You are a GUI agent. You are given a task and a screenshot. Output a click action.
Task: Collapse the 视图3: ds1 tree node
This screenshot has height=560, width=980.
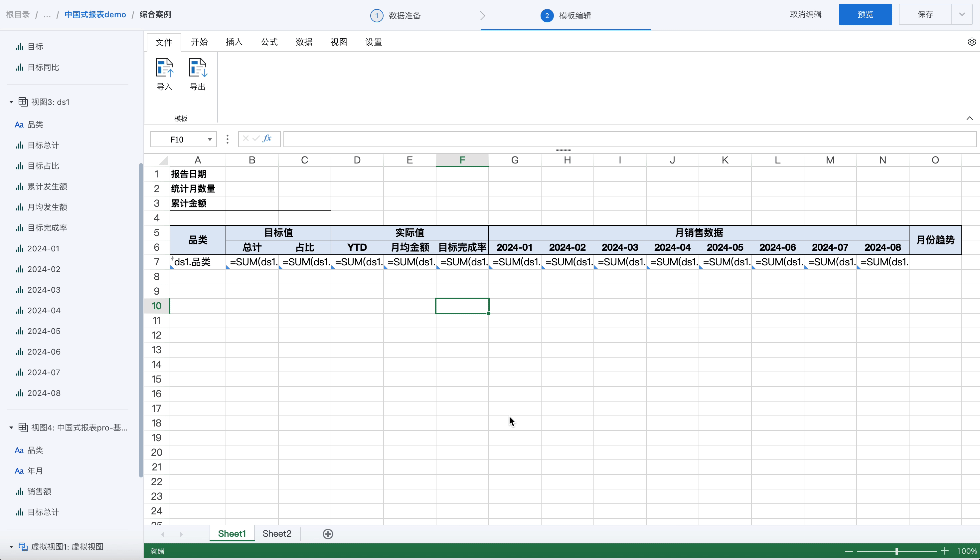(11, 102)
